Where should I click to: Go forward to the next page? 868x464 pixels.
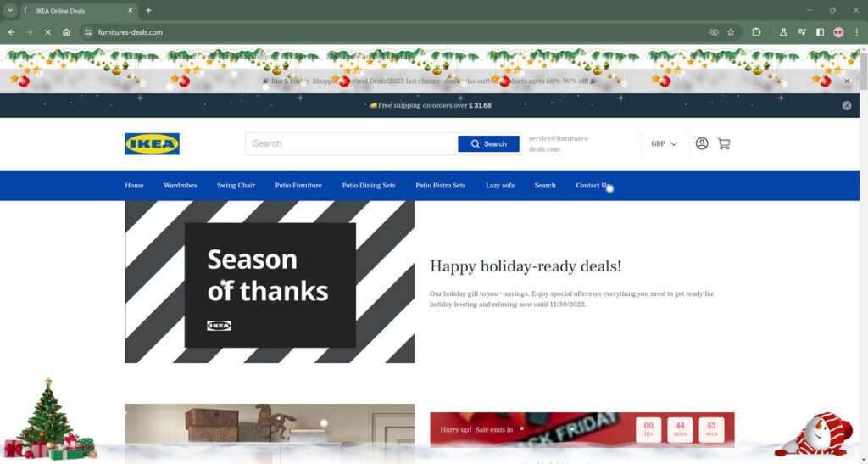[30, 33]
